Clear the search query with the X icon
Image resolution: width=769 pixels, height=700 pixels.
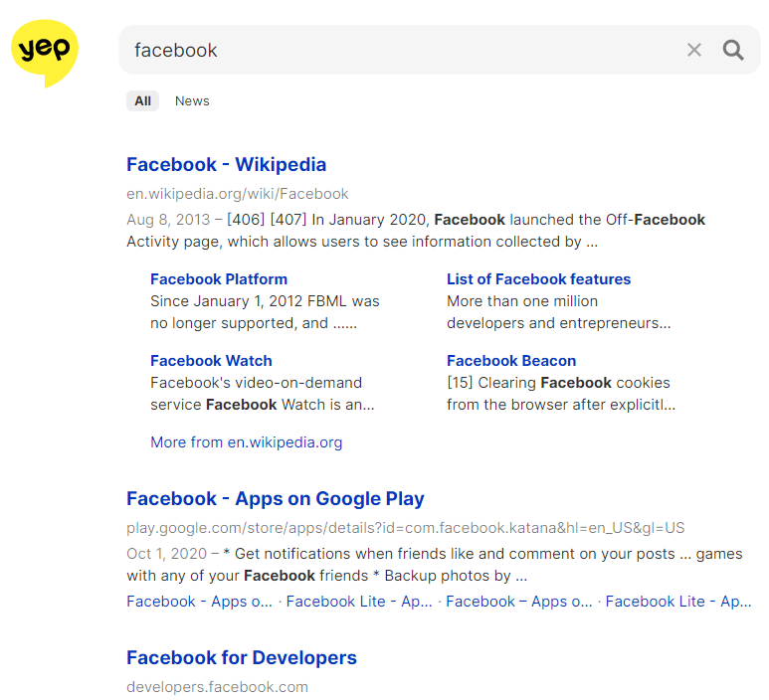pyautogui.click(x=694, y=50)
